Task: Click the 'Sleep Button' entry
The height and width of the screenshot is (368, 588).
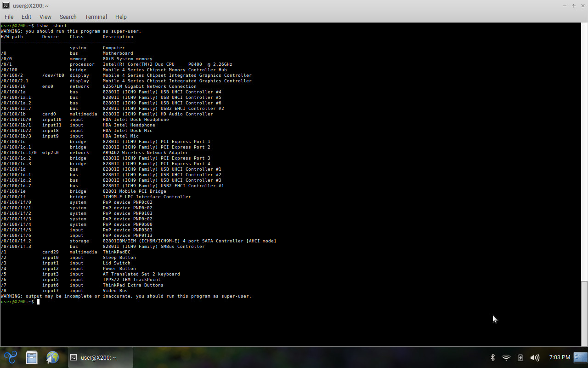Action: [119, 258]
